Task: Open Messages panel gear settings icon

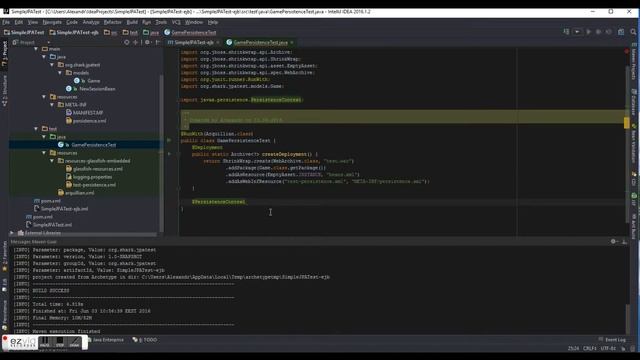Action: pyautogui.click(x=613, y=242)
